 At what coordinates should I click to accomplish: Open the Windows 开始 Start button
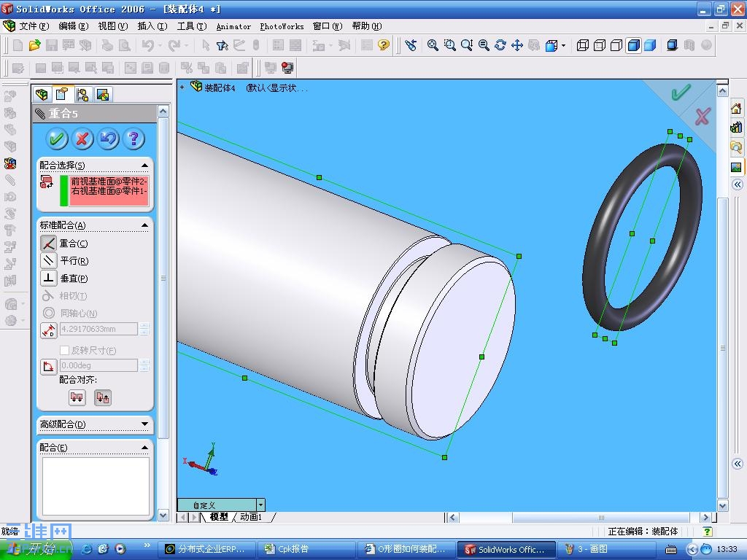36,549
